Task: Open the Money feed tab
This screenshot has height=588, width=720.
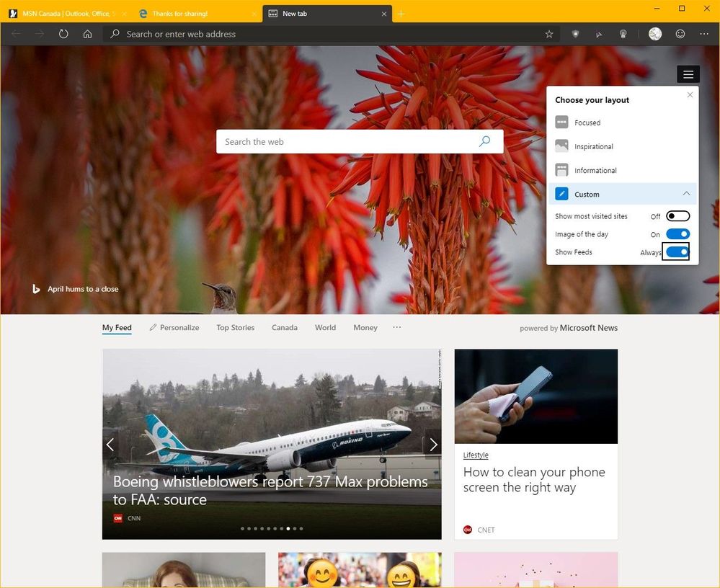Action: (365, 327)
